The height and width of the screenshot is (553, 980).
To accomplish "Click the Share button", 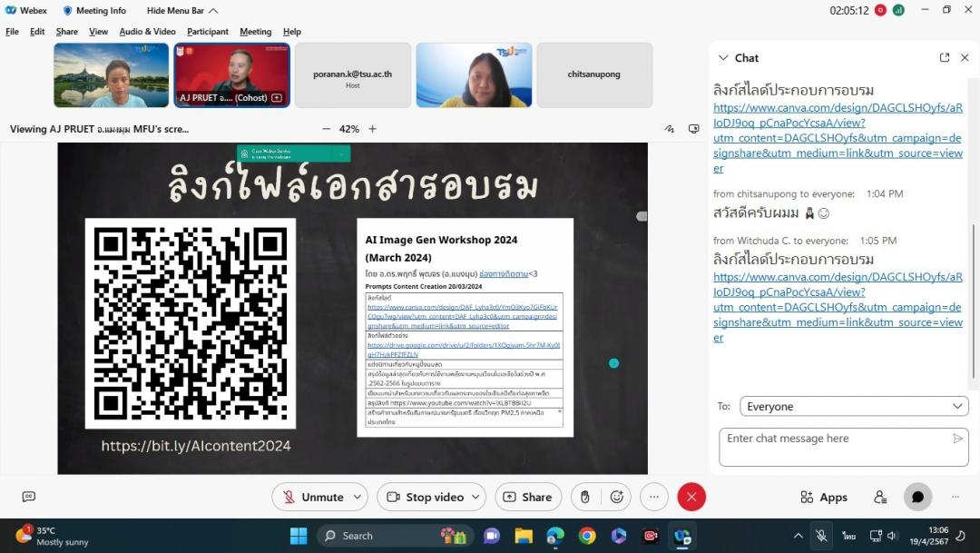I will (527, 497).
